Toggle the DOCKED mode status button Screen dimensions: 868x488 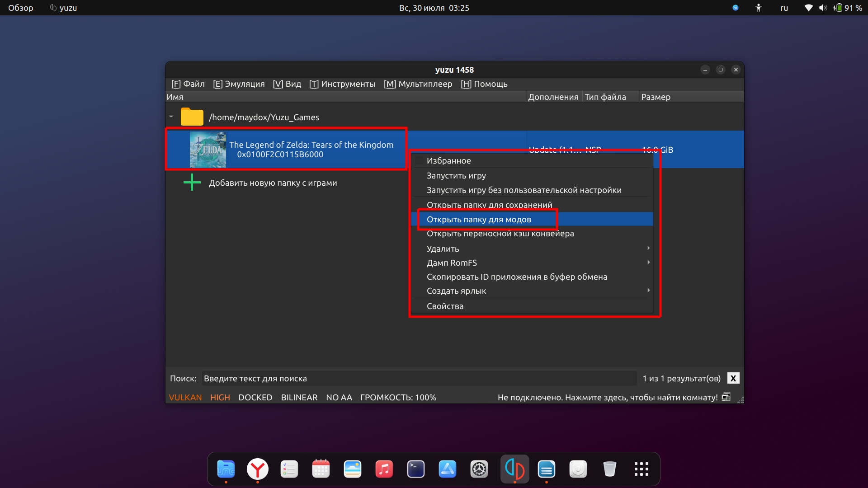click(x=255, y=397)
